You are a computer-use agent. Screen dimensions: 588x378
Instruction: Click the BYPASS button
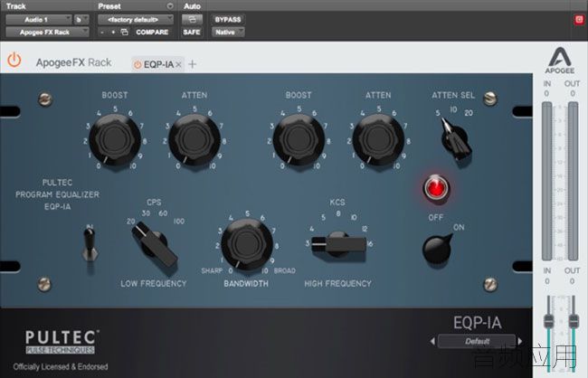pos(228,20)
